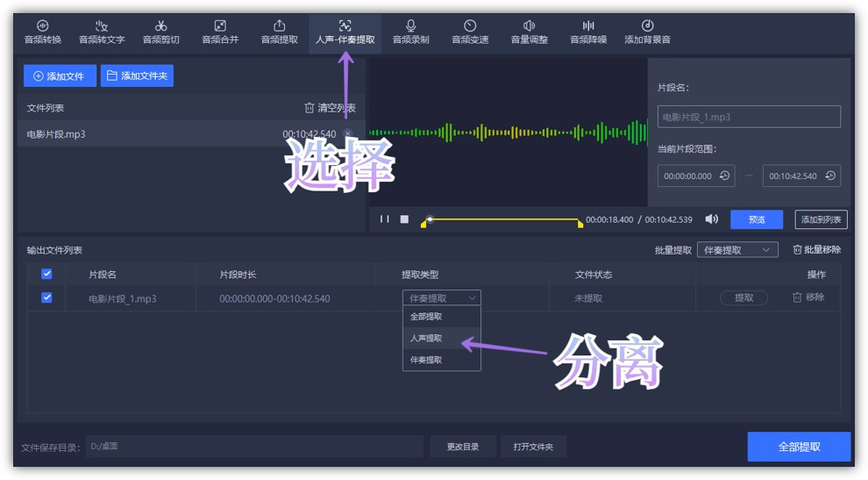Click the 添加文件 add file button
Image resolution: width=868 pixels, height=480 pixels.
tap(60, 76)
